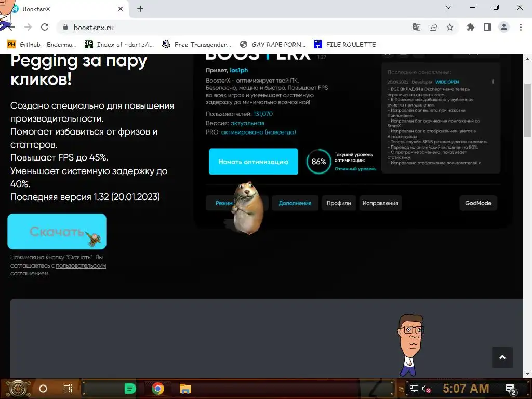Viewport: 532px width, 399px height.
Task: Select the Профили tab
Action: [x=339, y=203]
